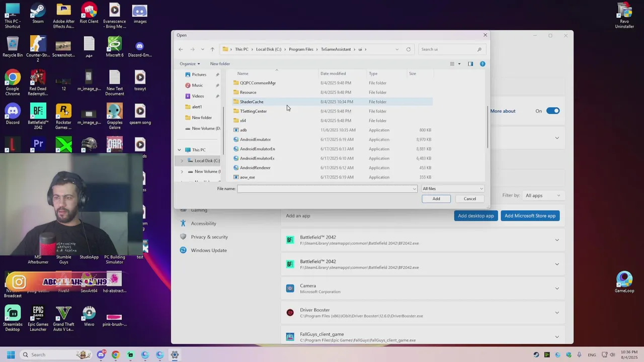Open Adobe After Effects desktop shortcut
Image resolution: width=644 pixels, height=362 pixels.
tap(63, 16)
